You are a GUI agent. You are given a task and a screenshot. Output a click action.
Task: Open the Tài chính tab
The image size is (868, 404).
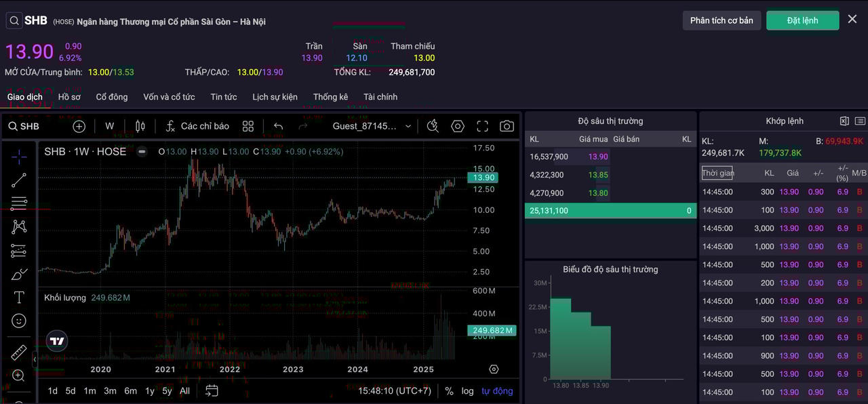380,97
